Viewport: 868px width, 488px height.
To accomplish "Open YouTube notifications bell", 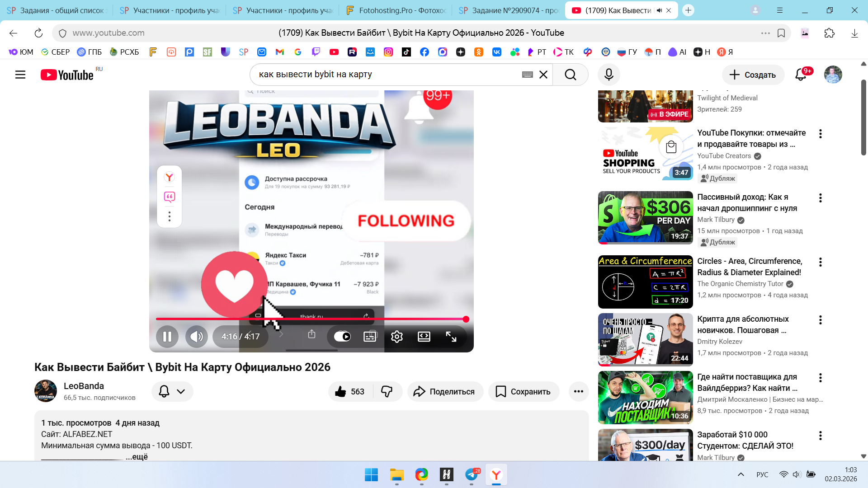I will (x=801, y=75).
